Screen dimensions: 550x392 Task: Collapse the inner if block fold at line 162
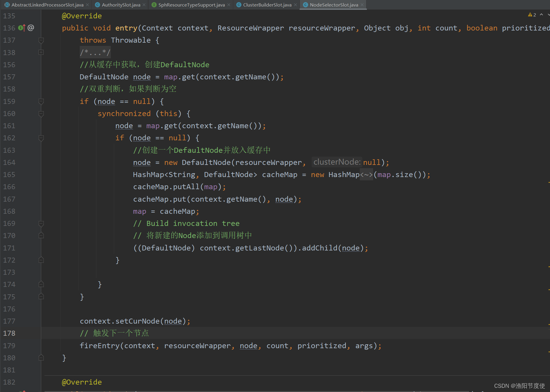[41, 138]
